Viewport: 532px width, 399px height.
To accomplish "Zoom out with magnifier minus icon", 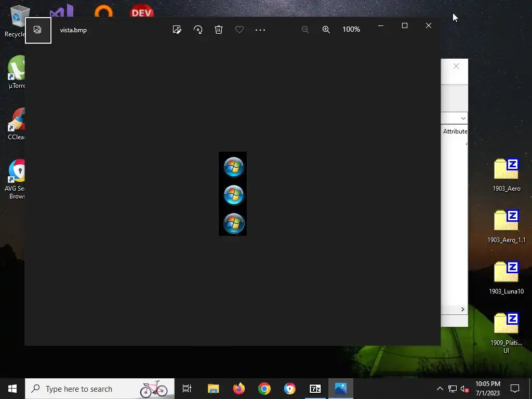I will 305,30.
